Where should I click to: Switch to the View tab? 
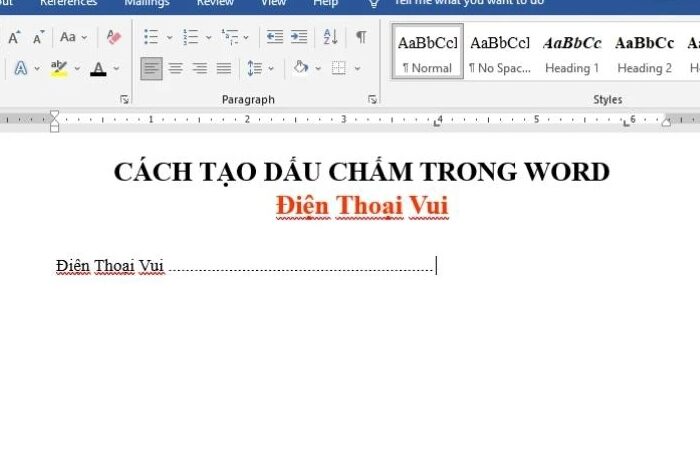click(273, 3)
